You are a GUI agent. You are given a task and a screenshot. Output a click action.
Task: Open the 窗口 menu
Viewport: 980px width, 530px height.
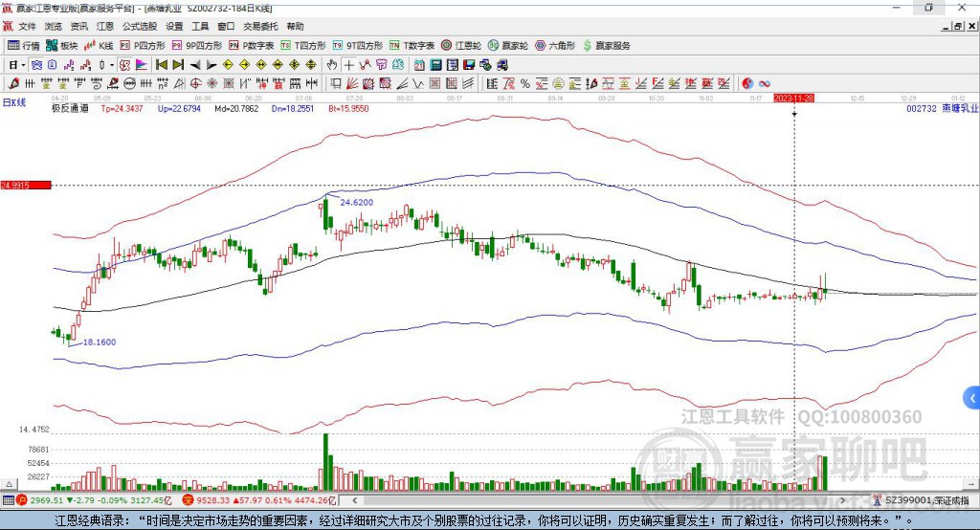tap(226, 26)
